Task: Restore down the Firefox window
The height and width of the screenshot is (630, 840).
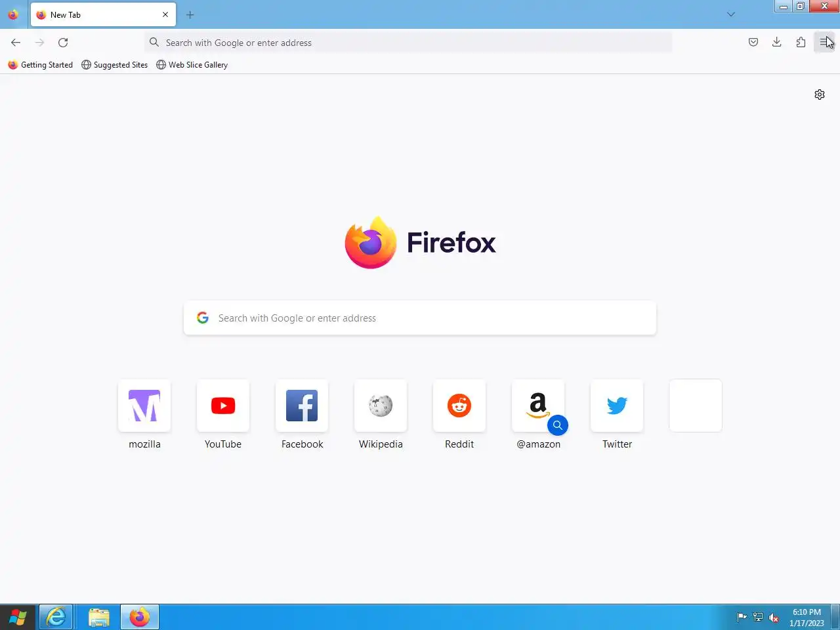Action: click(x=800, y=7)
